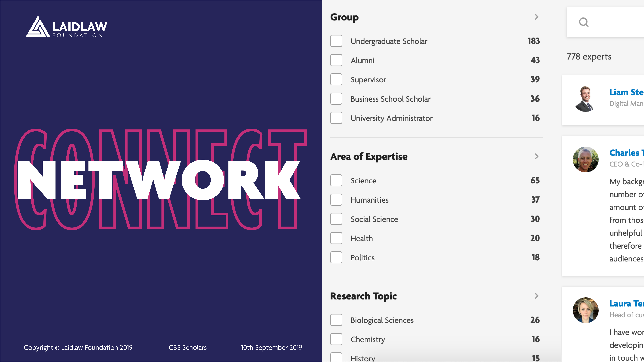Viewport: 644px width, 362px height.
Task: Open Liam's profile photo
Action: [585, 99]
